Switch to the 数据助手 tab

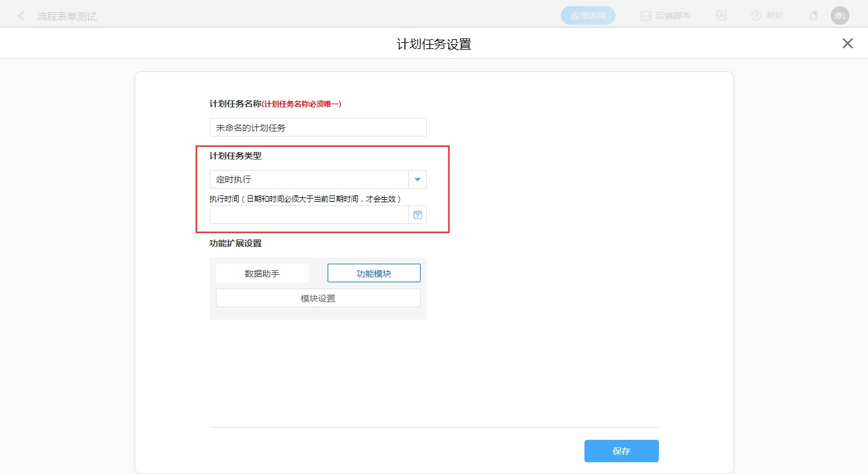click(262, 273)
